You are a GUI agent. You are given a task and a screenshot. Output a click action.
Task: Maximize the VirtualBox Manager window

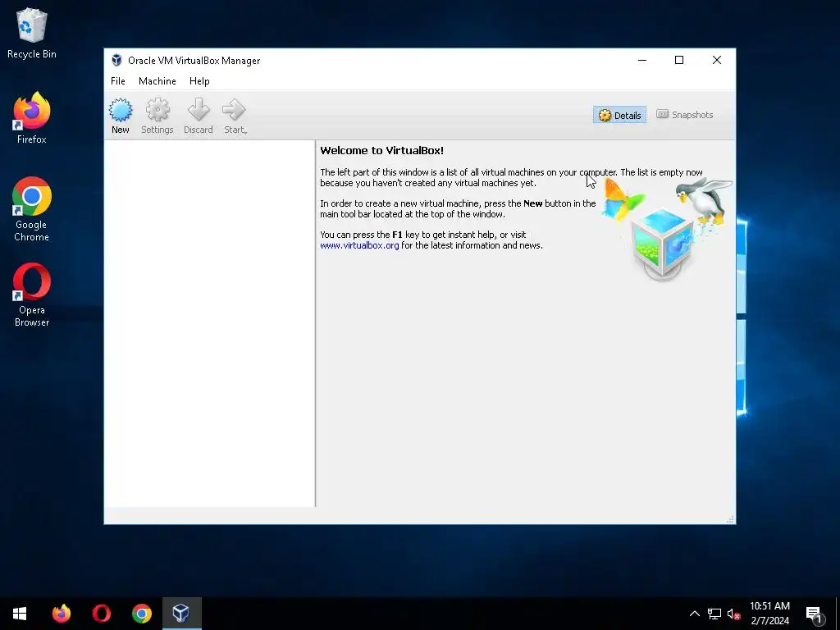coord(678,60)
